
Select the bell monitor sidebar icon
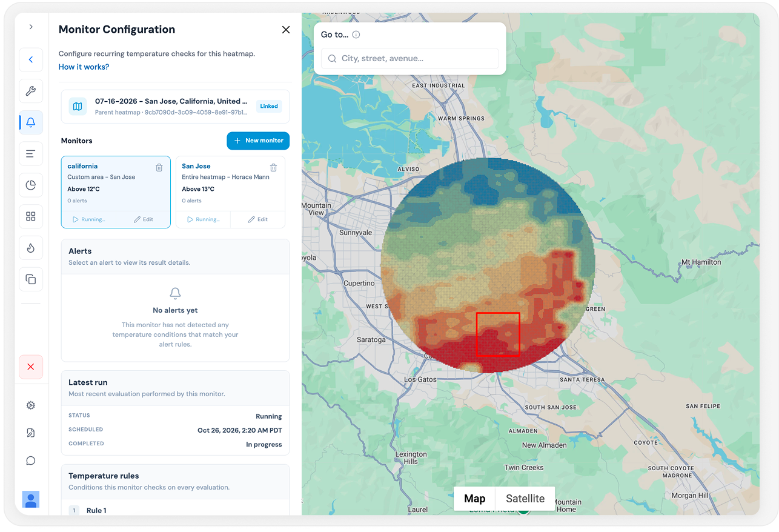click(x=31, y=123)
